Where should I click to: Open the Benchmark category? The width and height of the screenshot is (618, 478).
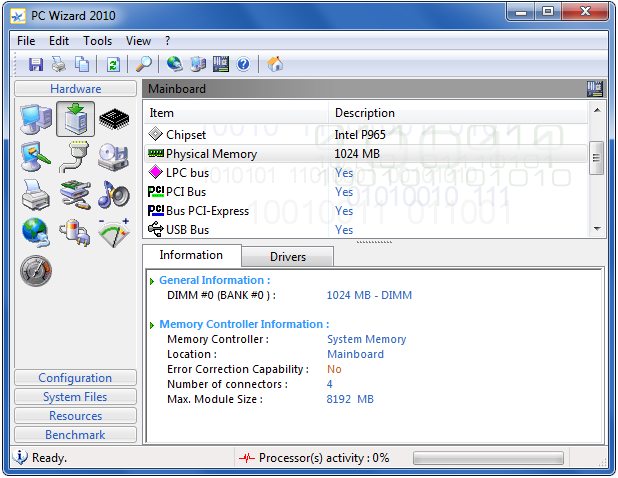[x=75, y=435]
